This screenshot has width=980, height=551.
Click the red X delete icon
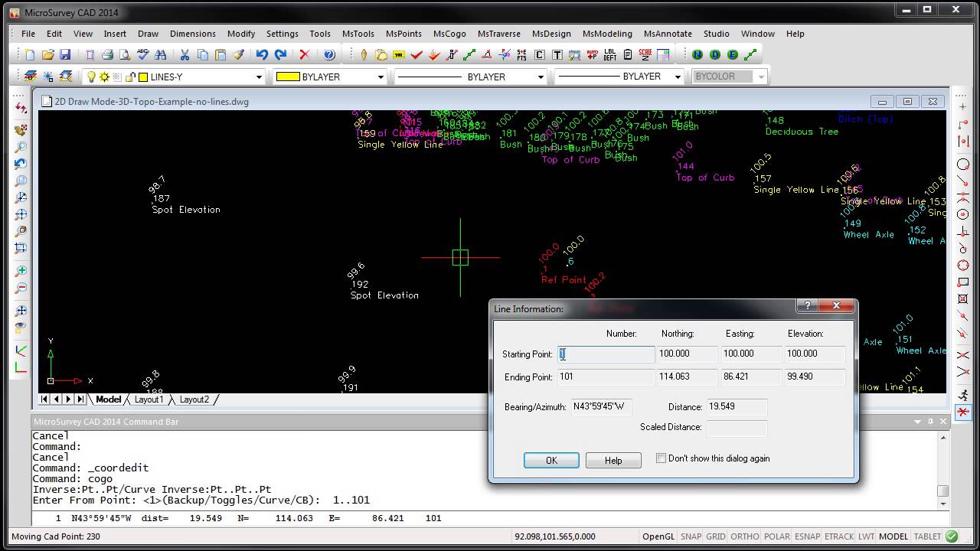(305, 55)
